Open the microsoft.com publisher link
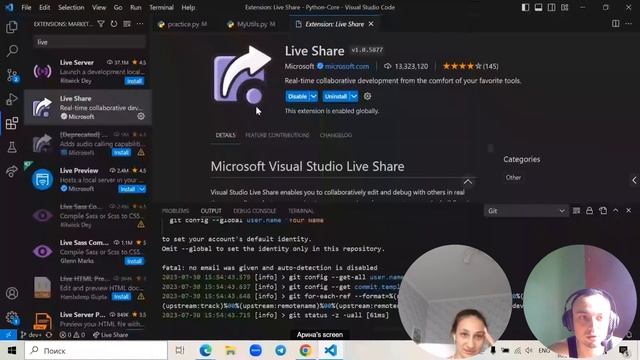The height and width of the screenshot is (360, 640). pos(347,66)
